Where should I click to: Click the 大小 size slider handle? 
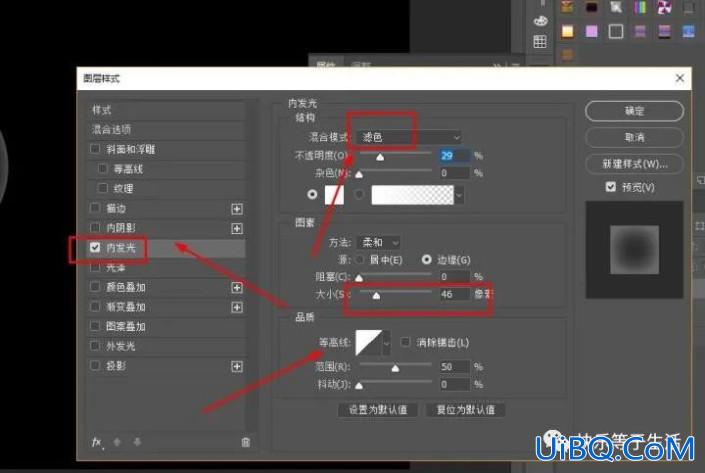[x=376, y=295]
